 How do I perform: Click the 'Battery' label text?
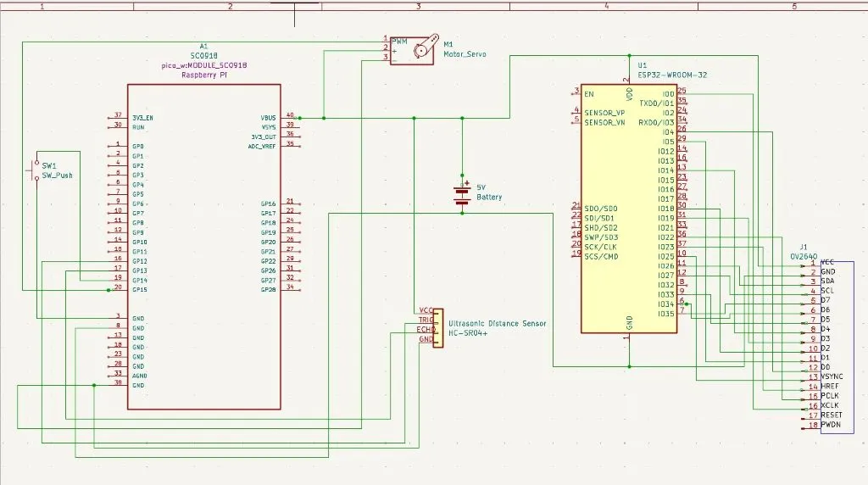(x=489, y=197)
